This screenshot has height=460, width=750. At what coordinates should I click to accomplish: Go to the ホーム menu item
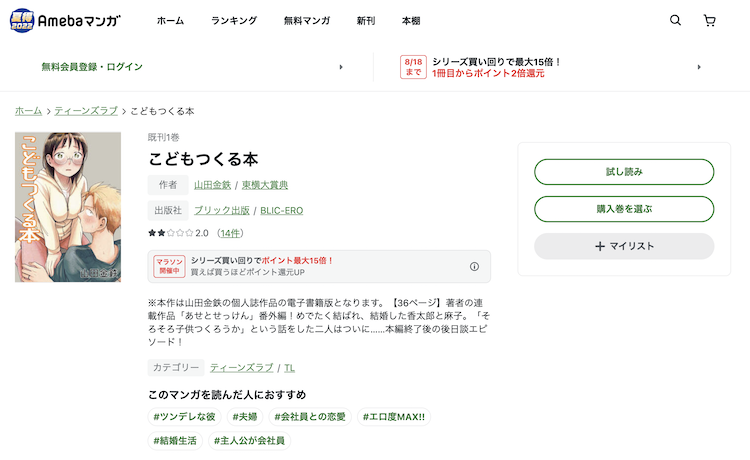(170, 21)
